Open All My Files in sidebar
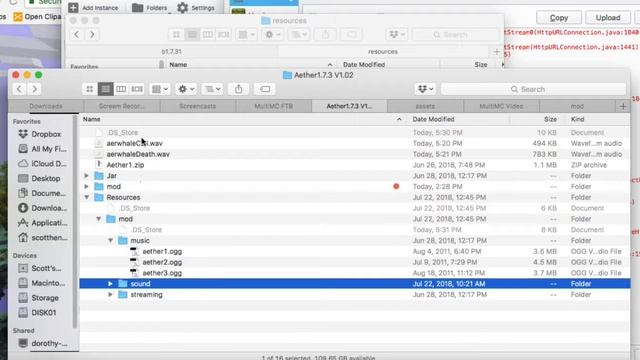640x360 pixels. (42, 149)
